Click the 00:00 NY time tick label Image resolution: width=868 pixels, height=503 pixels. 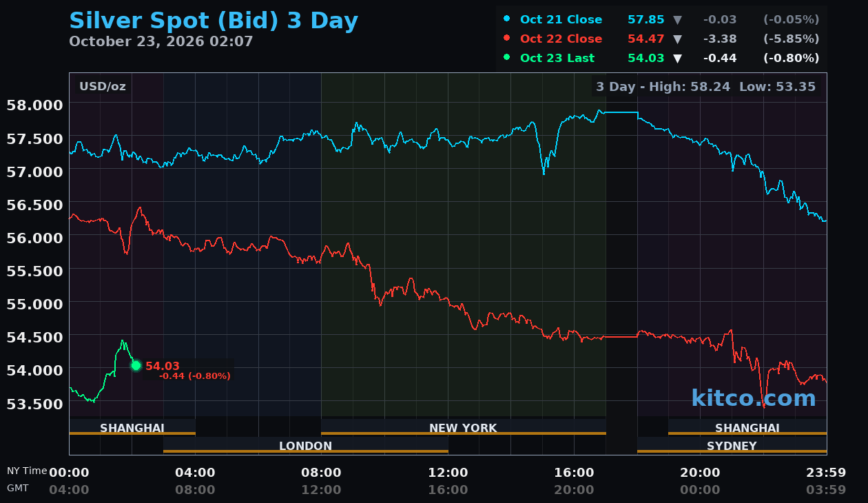69,473
